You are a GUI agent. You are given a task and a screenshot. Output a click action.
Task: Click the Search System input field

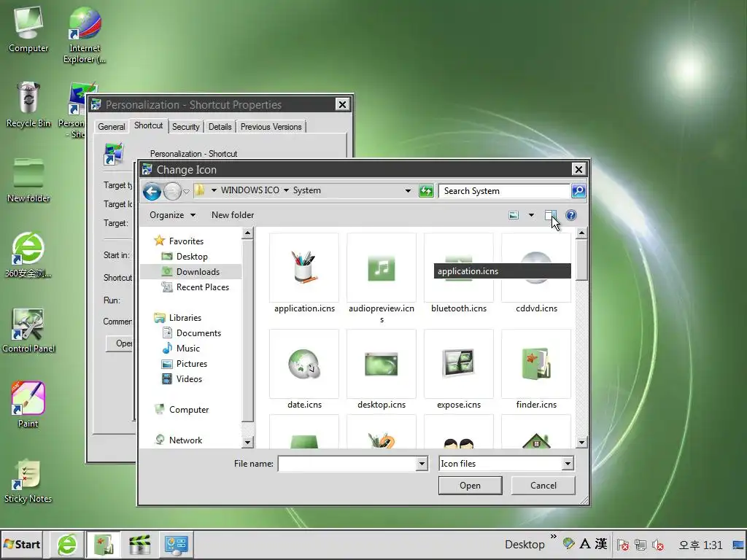pyautogui.click(x=505, y=191)
